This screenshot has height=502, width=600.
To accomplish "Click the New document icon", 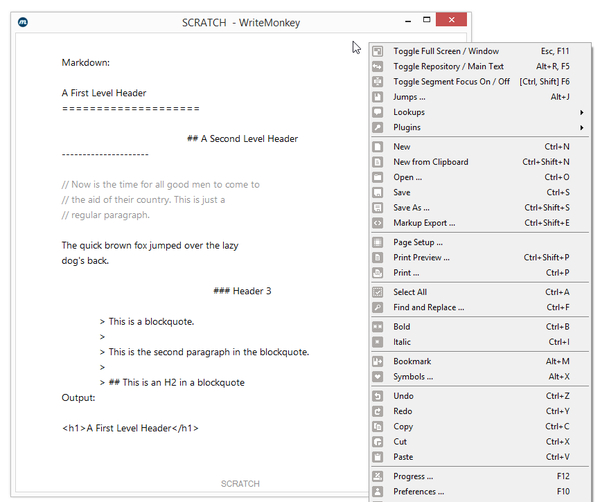I will pos(378,147).
